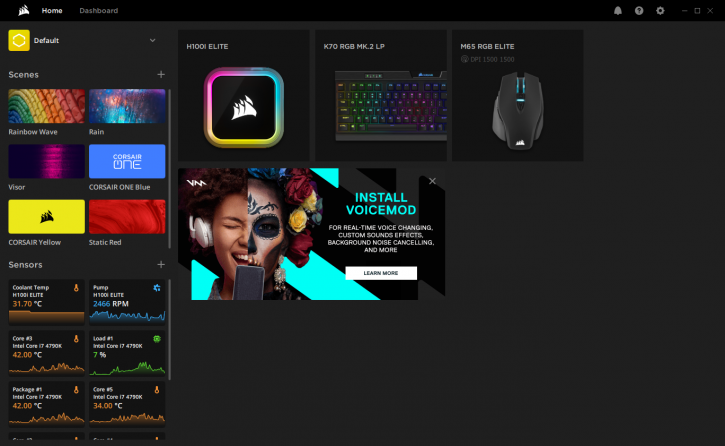Click the Package #1 42.00 °C reading
Viewport: 725px width, 446px height.
[x=27, y=406]
